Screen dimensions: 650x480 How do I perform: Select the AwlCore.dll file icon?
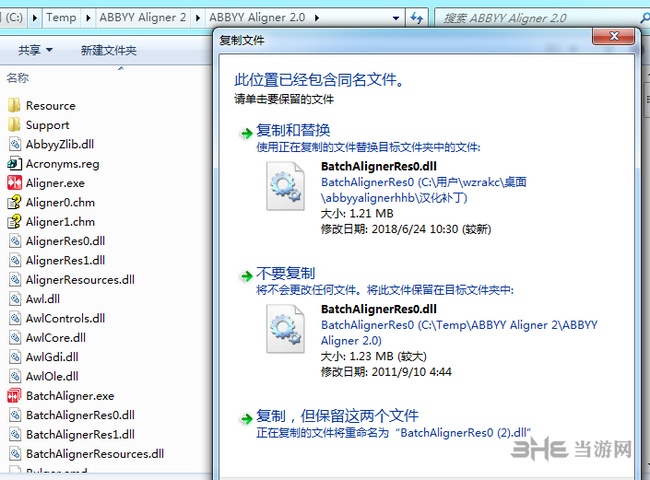[x=15, y=337]
